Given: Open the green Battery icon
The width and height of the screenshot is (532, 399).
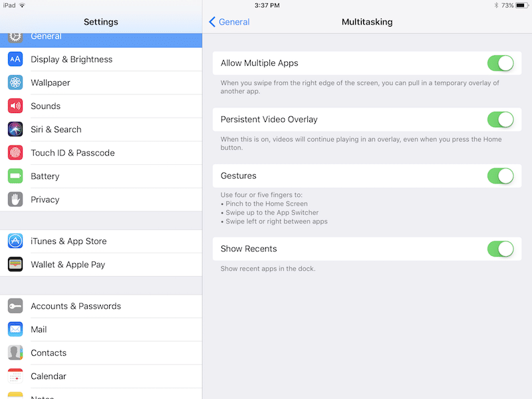Looking at the screenshot, I should [x=15, y=176].
